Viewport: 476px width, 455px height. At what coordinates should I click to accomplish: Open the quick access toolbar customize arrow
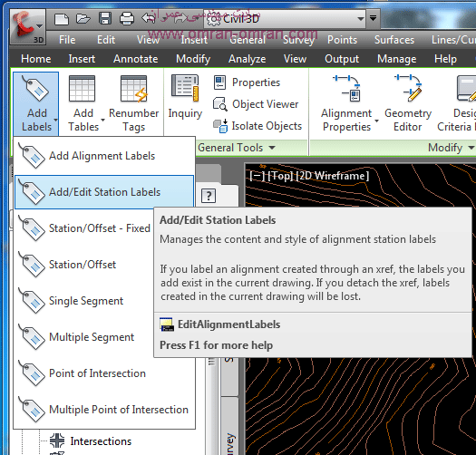click(x=373, y=18)
